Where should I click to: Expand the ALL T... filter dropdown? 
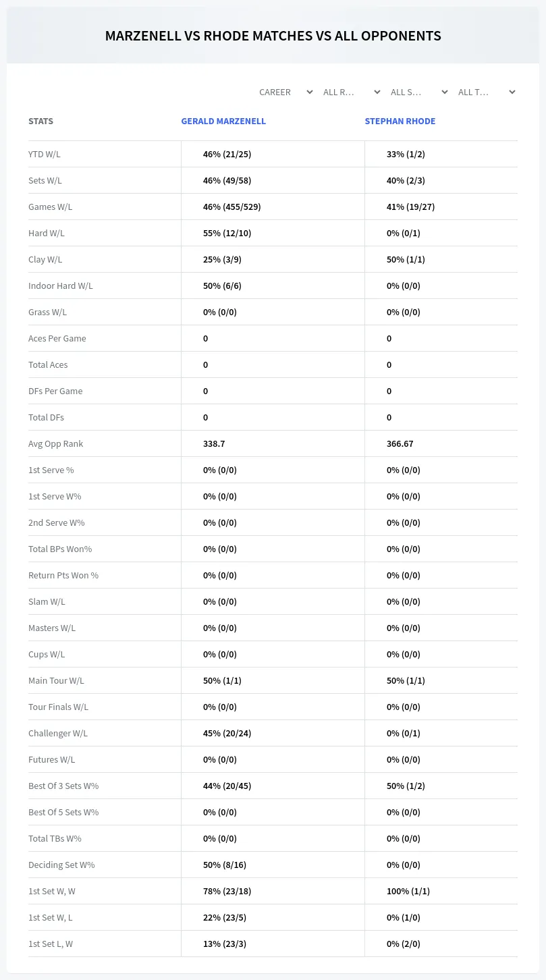coord(487,92)
